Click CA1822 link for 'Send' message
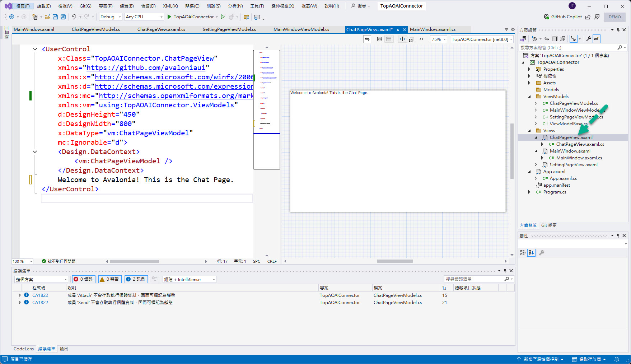Screen dimensions: 631x364 40,303
